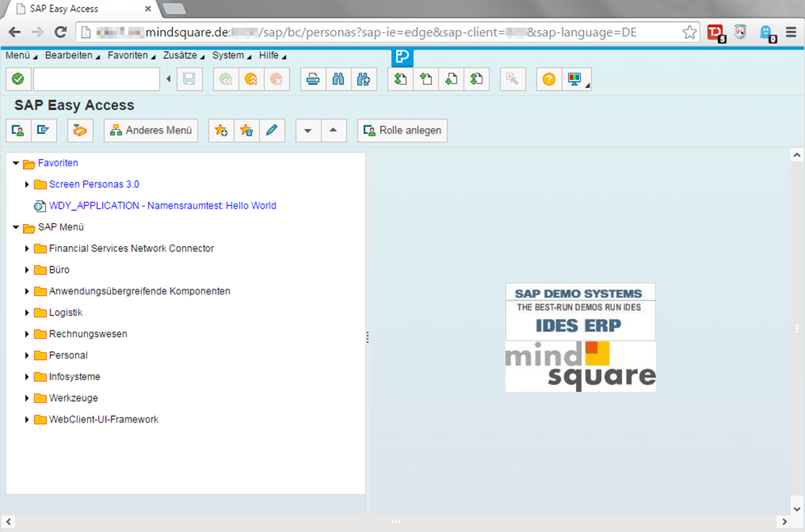Screen dimensions: 805x532
Task: Click the Ghostery extension icon
Action: click(x=767, y=33)
